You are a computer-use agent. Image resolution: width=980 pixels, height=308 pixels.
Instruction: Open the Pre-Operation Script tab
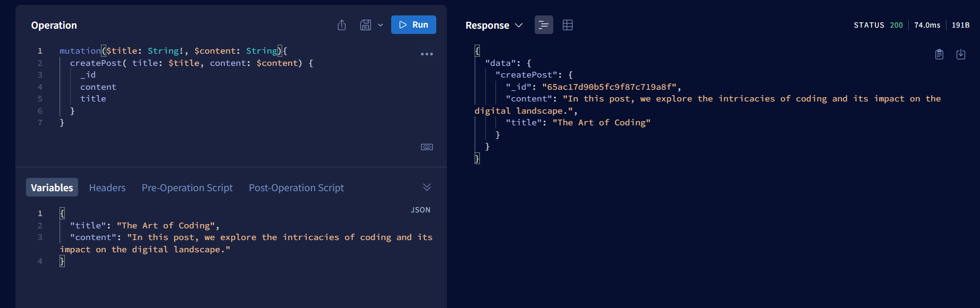click(187, 187)
